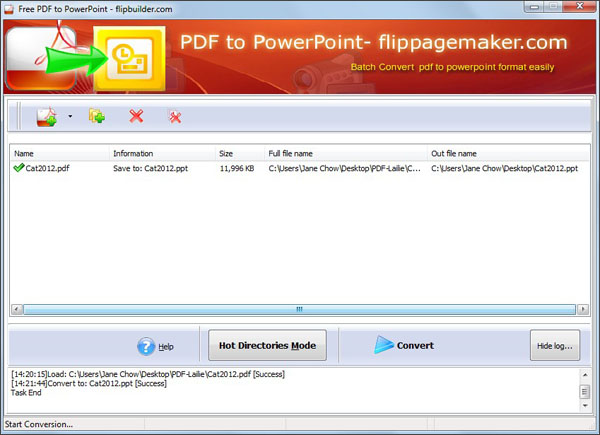The image size is (600, 435).
Task: Click the Full file name column header
Action: 346,153
